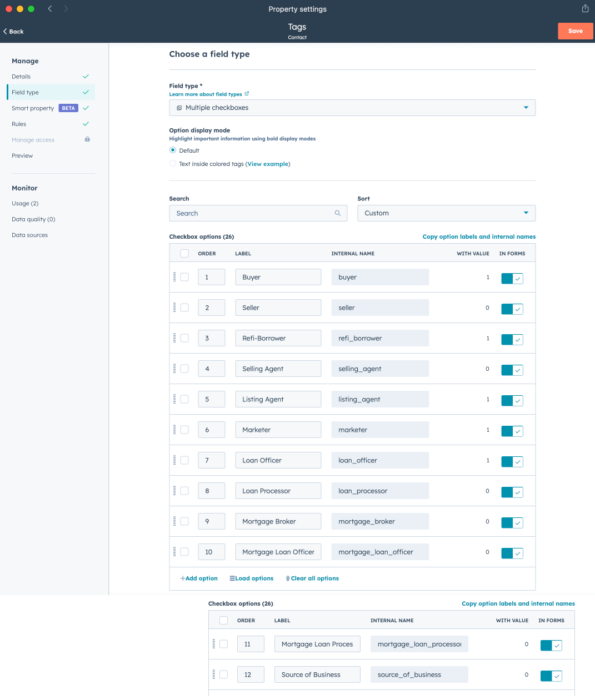595x700 pixels.
Task: Click the drag handle for the Seller row
Action: click(174, 308)
